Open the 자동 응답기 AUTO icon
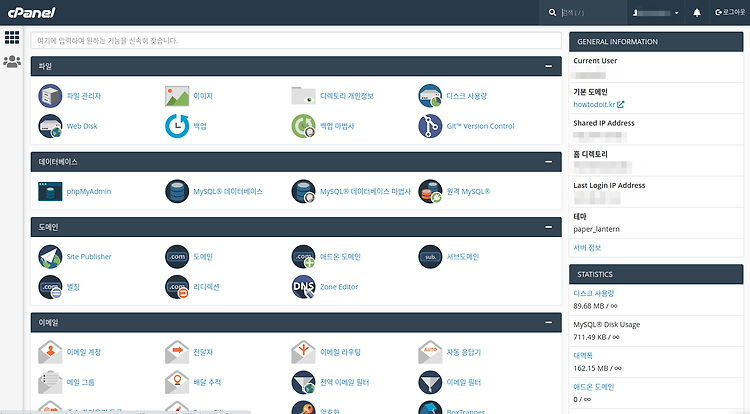The image size is (750, 414). 430,352
